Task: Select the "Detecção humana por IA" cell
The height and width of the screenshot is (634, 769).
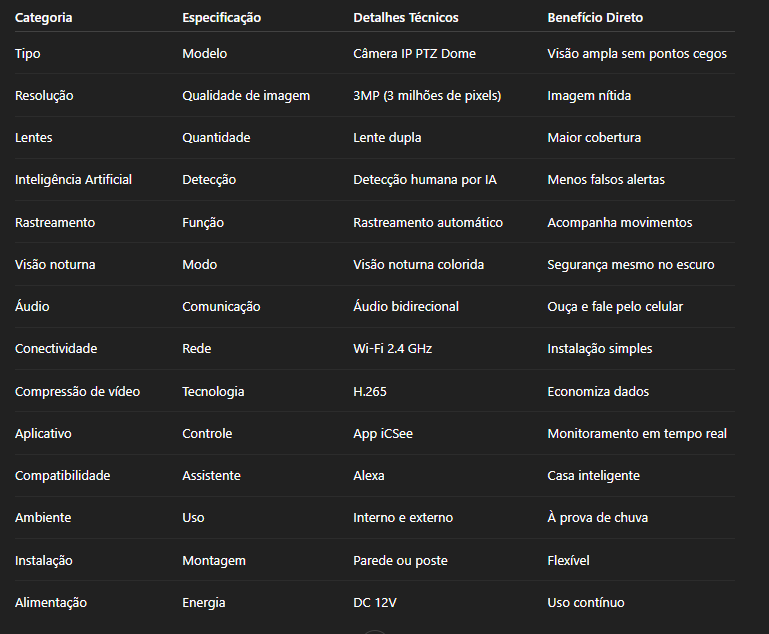Action: [424, 180]
